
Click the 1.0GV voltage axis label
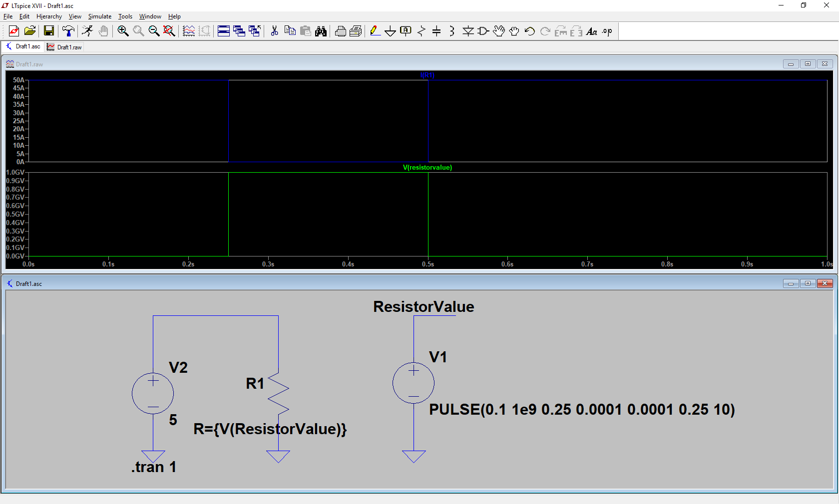(15, 172)
